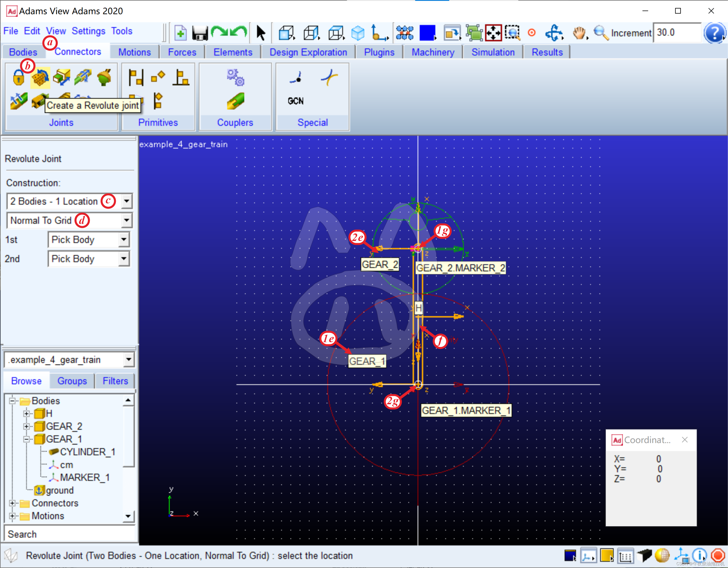This screenshot has height=568, width=728.
Task: Create a new model with New icon
Action: click(x=180, y=33)
